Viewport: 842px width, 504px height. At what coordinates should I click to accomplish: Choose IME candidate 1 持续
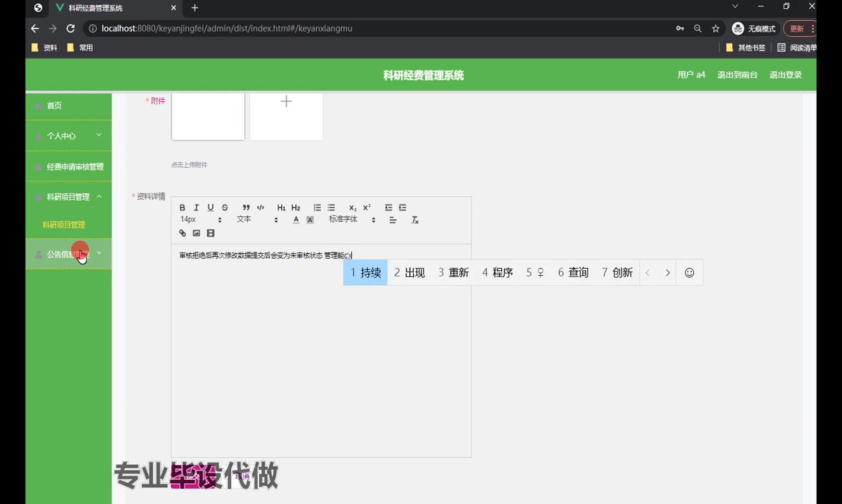pyautogui.click(x=365, y=273)
